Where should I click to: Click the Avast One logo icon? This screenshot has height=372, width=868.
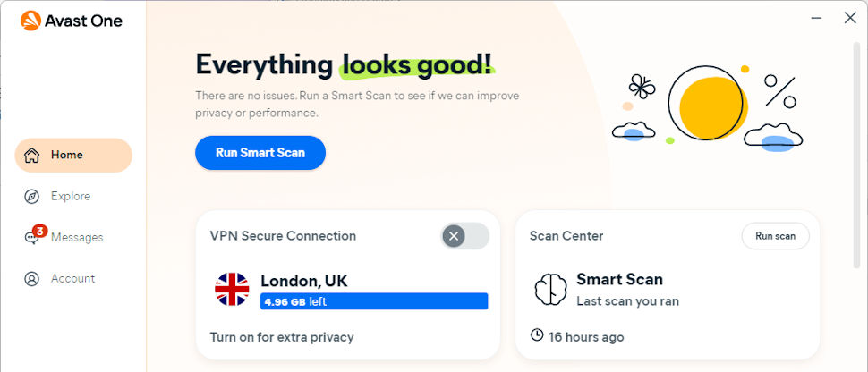pyautogui.click(x=30, y=20)
